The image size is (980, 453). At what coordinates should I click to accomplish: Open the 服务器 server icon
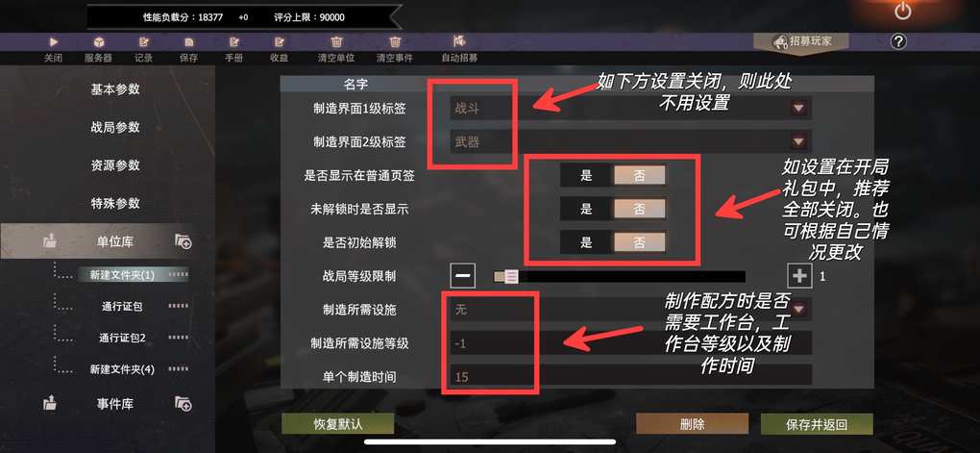[x=98, y=42]
